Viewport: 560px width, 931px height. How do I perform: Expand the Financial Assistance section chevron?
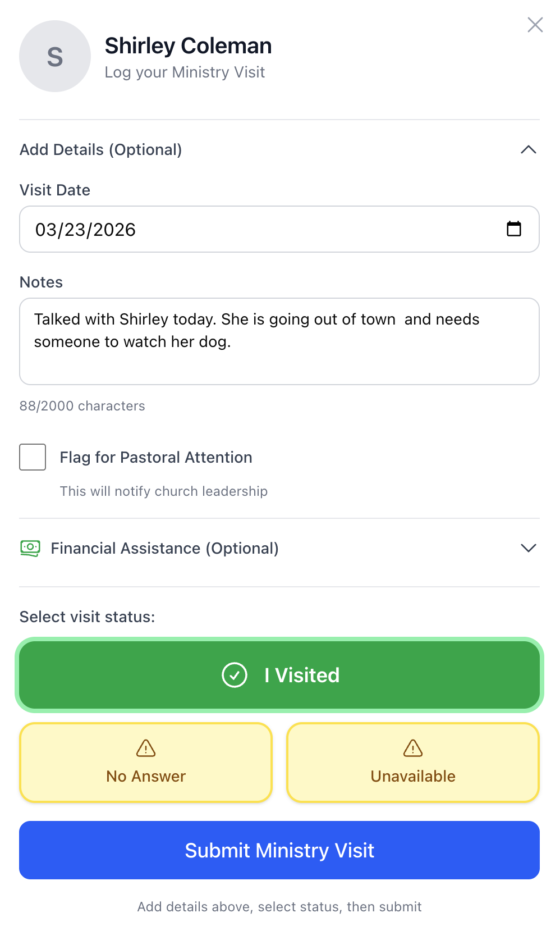pyautogui.click(x=528, y=549)
